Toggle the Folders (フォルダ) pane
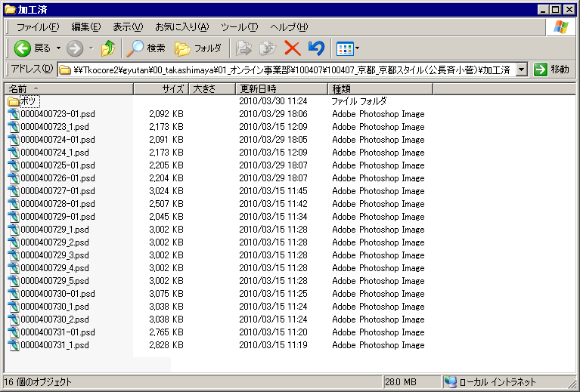580x392 pixels. click(x=199, y=48)
